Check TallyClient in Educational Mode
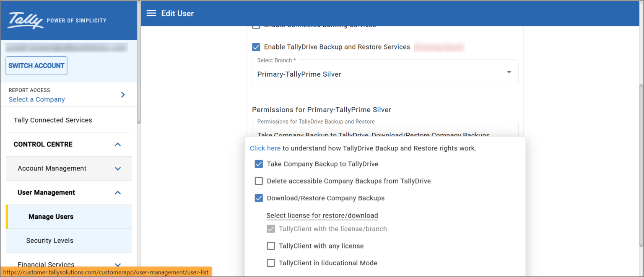Screen dimensions: 644x277 click(x=271, y=263)
